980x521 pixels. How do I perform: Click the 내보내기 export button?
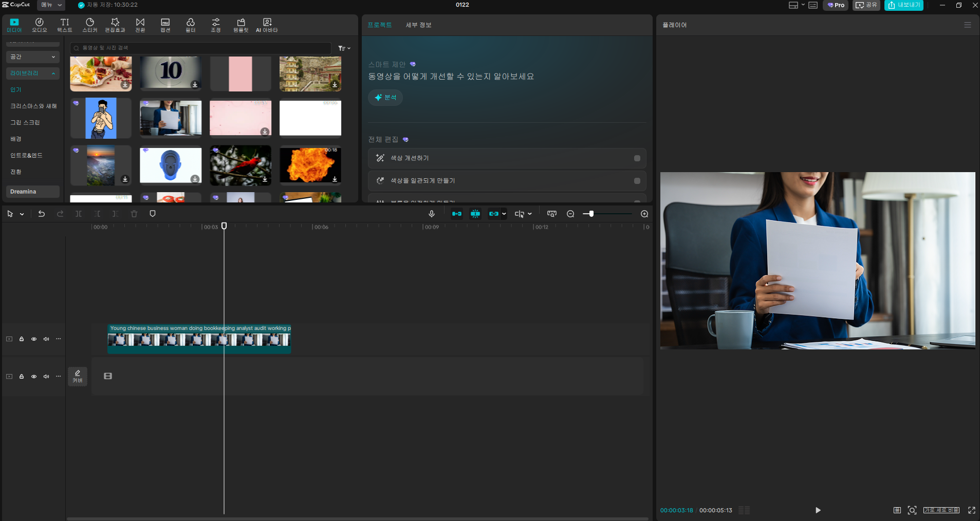tap(904, 5)
